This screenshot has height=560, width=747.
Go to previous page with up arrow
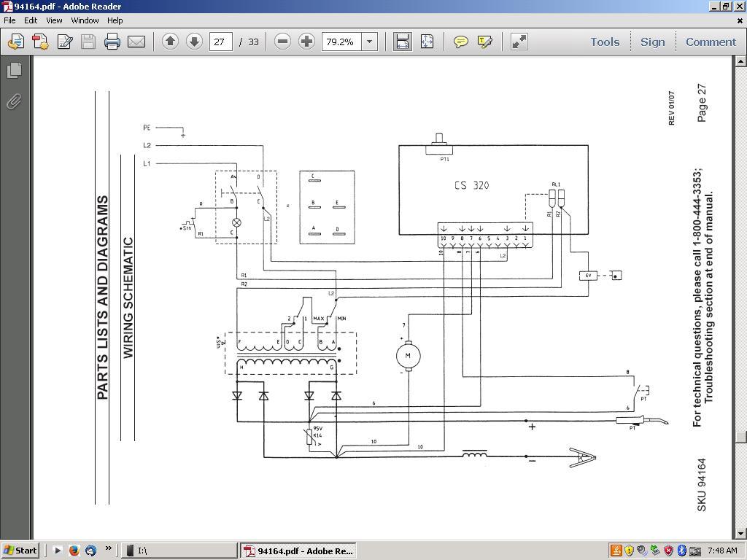[x=170, y=42]
